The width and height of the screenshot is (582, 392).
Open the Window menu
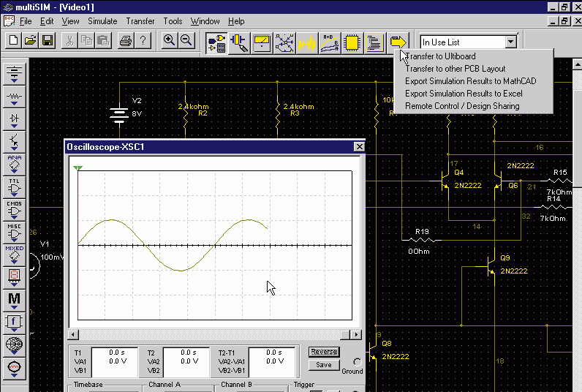[205, 21]
